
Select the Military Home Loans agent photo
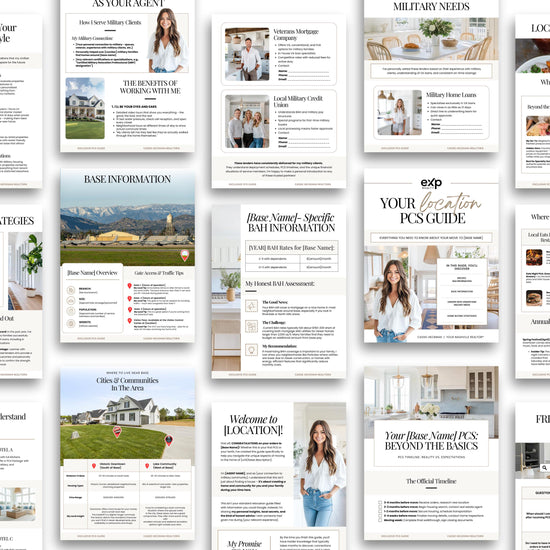(x=400, y=113)
